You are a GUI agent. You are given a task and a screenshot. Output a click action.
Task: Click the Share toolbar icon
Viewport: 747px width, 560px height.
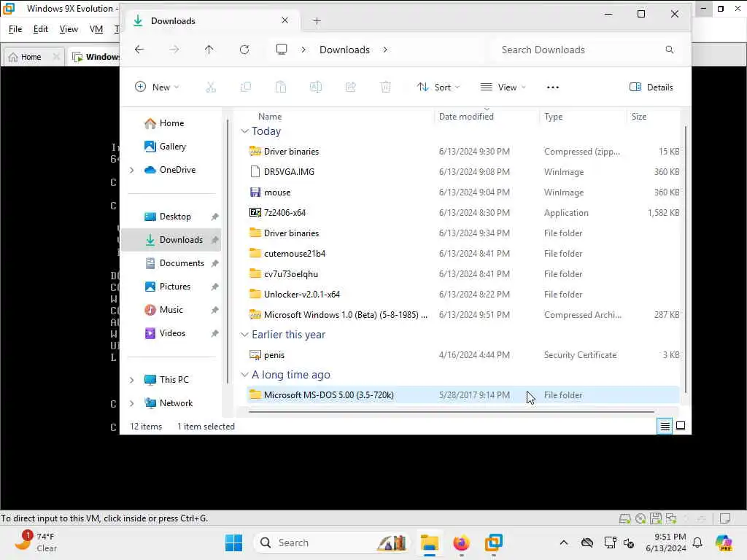pos(351,87)
